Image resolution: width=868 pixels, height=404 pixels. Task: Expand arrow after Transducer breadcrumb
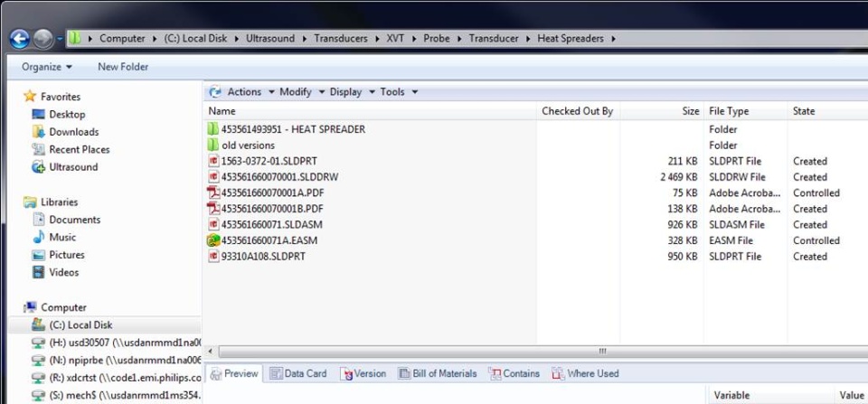coord(528,39)
